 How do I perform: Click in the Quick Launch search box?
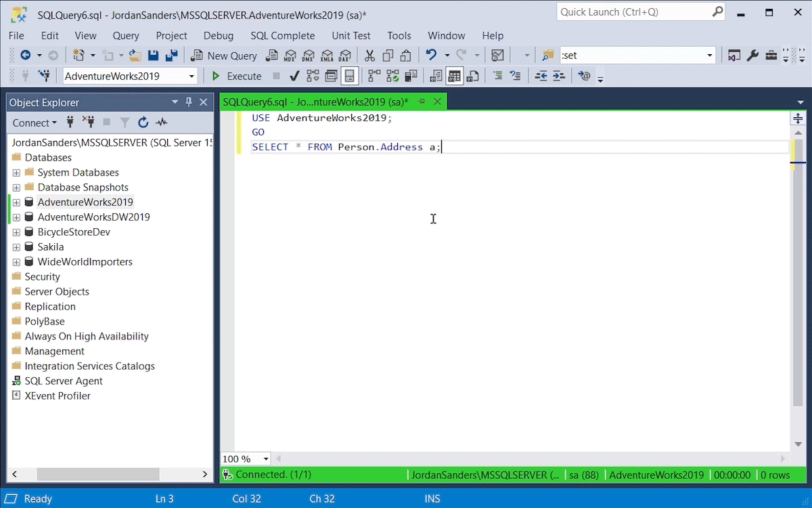tap(633, 12)
